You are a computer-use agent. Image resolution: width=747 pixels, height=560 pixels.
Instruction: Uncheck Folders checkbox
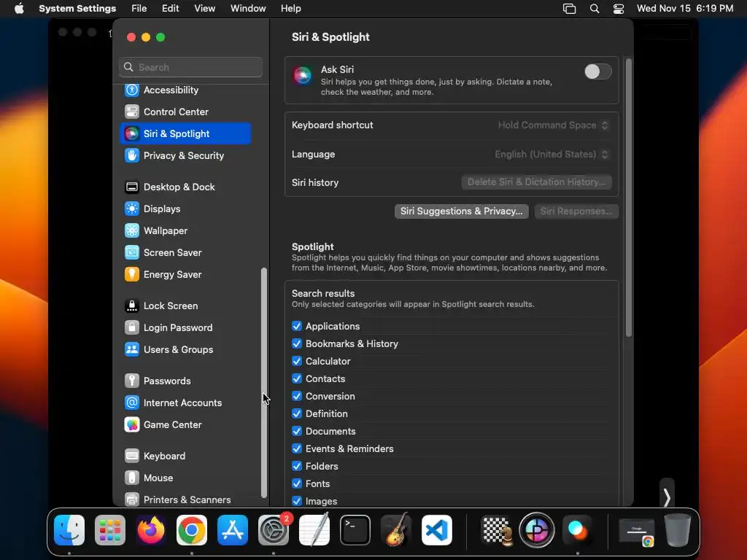tap(297, 466)
